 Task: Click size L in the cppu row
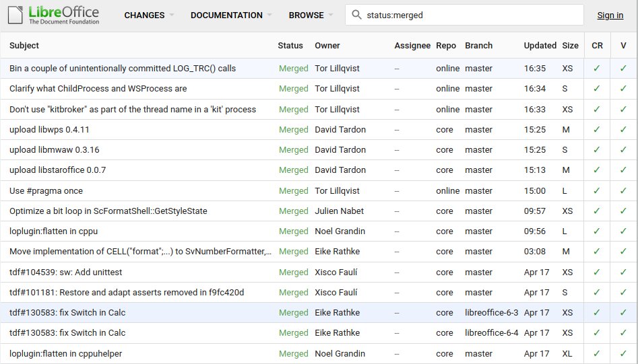point(565,231)
